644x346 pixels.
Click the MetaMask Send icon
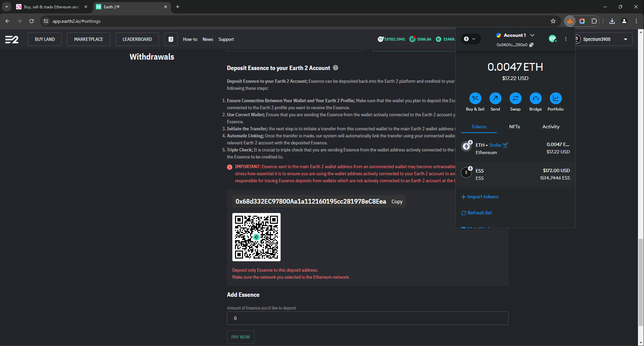click(x=495, y=98)
